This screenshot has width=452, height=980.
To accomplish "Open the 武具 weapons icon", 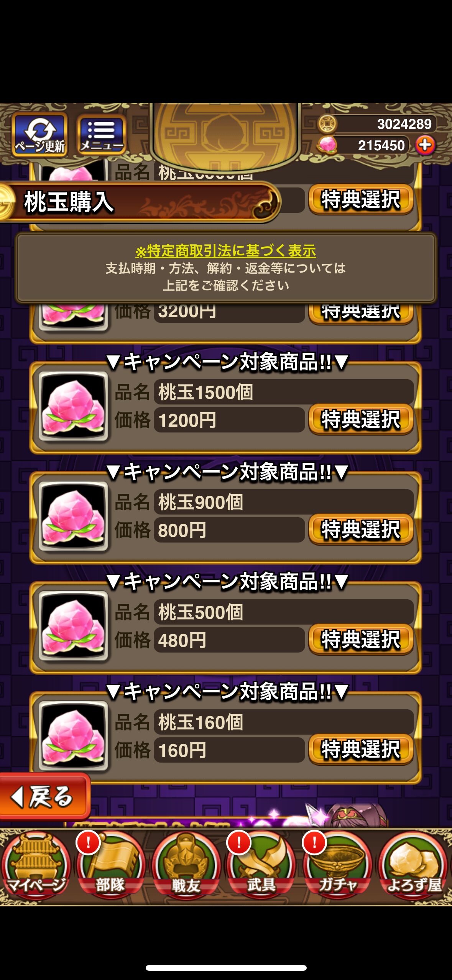I will point(261,866).
